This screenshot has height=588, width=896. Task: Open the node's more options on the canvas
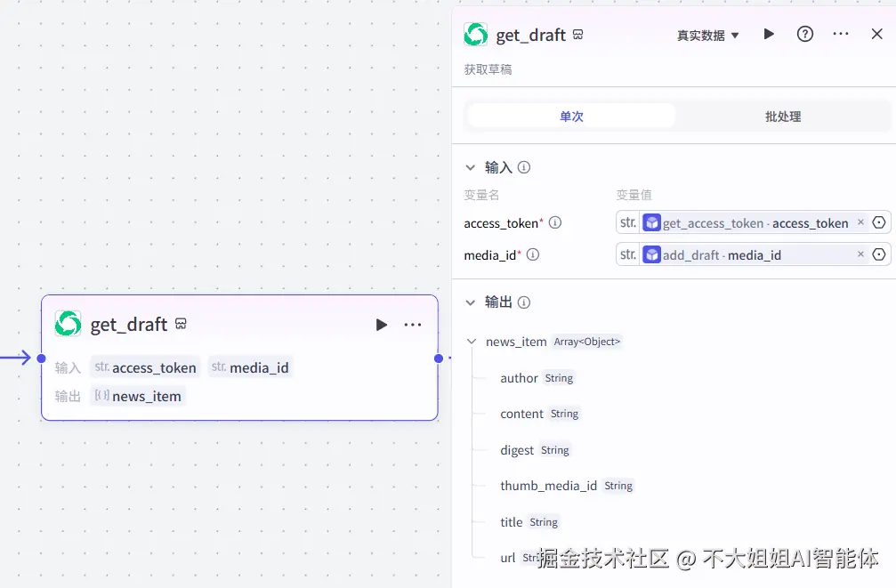412,325
